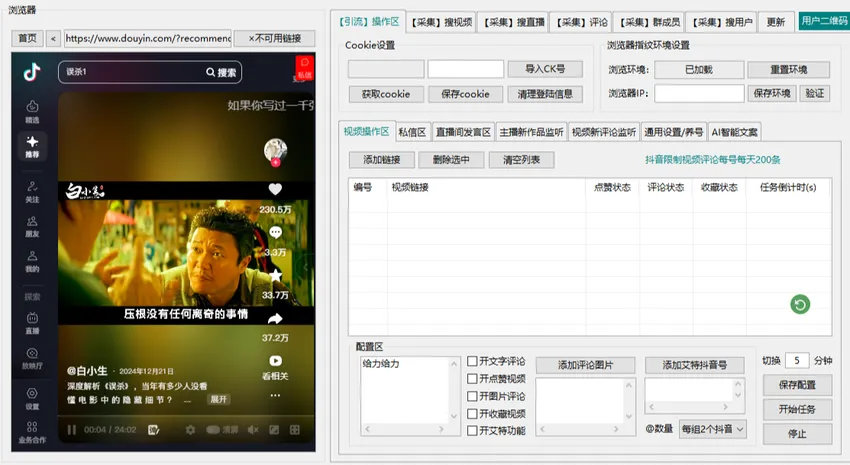Viewport: 850px width, 465px height.
Task: Click the 获取cookie button
Action: (x=386, y=94)
